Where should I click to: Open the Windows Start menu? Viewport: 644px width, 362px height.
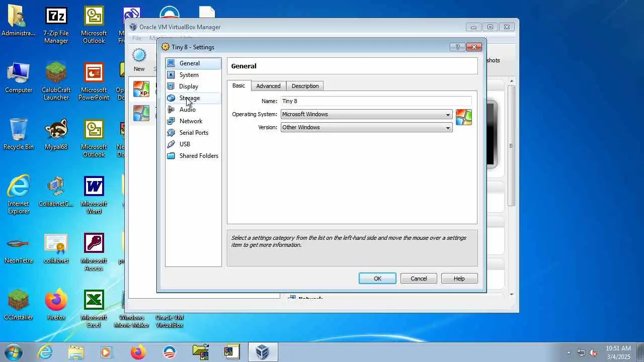click(14, 352)
